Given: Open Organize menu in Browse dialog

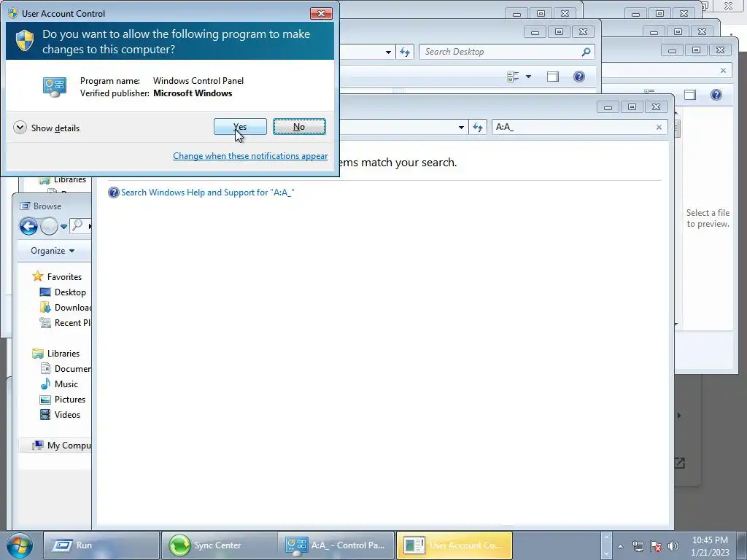Looking at the screenshot, I should (53, 251).
